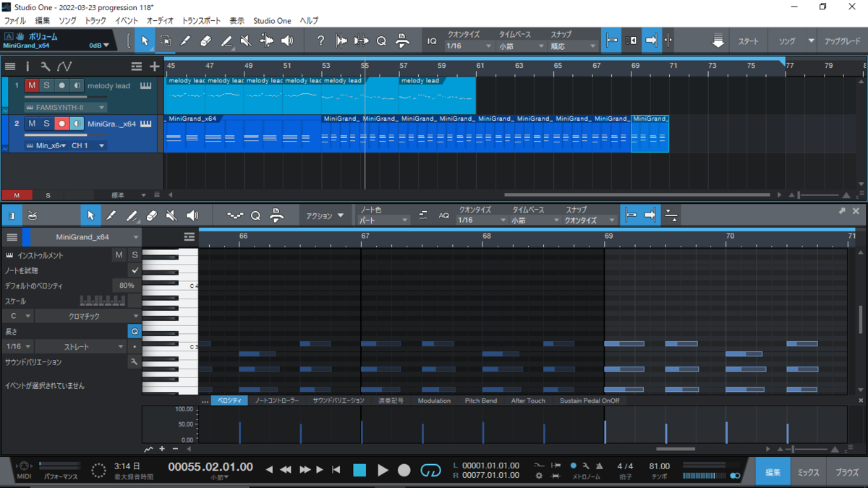Expand the Action dropdown
Viewport: 868px width, 488px height.
pyautogui.click(x=325, y=215)
